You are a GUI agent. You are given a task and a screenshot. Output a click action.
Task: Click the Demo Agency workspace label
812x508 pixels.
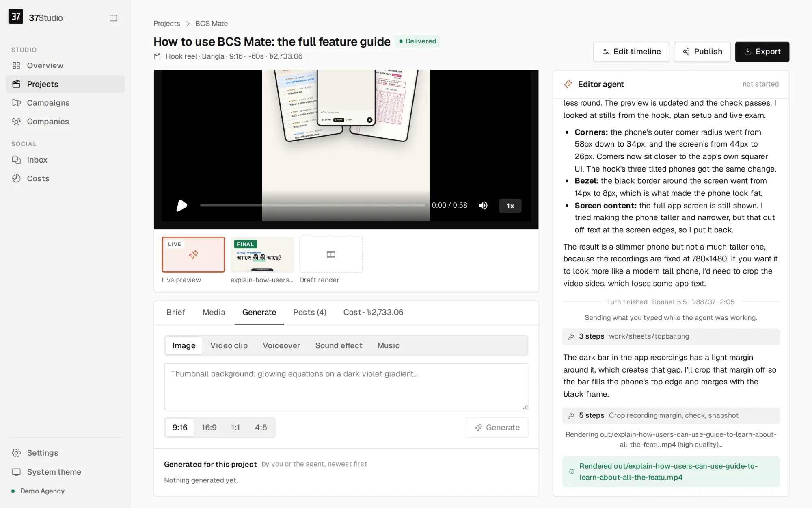tap(42, 491)
